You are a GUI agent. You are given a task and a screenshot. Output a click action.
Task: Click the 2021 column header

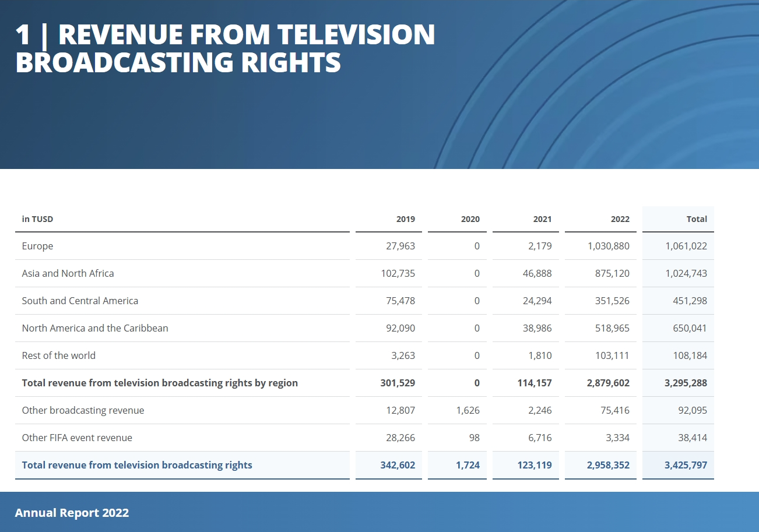542,219
